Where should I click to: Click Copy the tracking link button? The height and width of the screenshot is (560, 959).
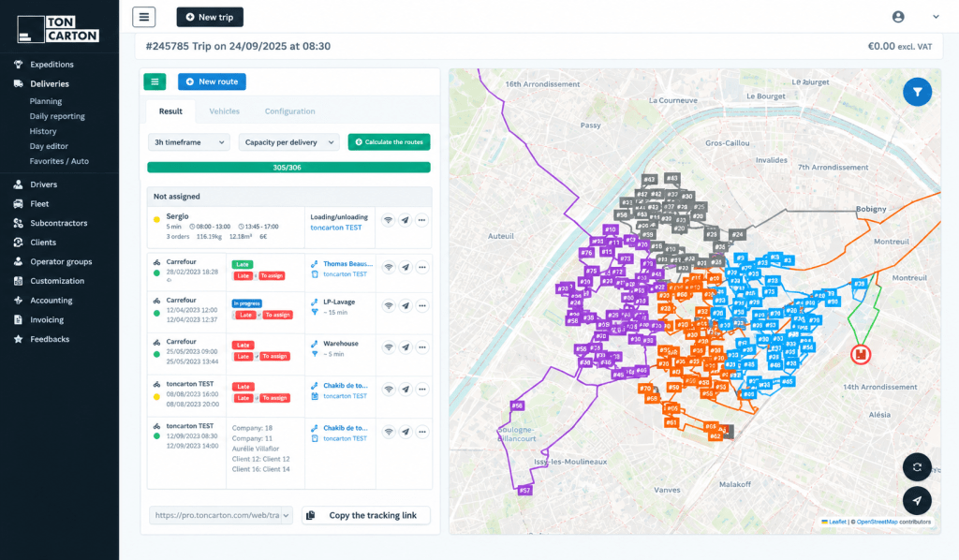tap(366, 515)
